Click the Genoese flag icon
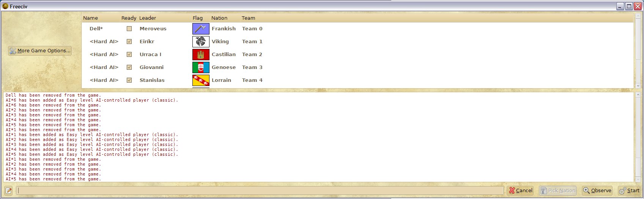This screenshot has width=644, height=199. point(201,67)
